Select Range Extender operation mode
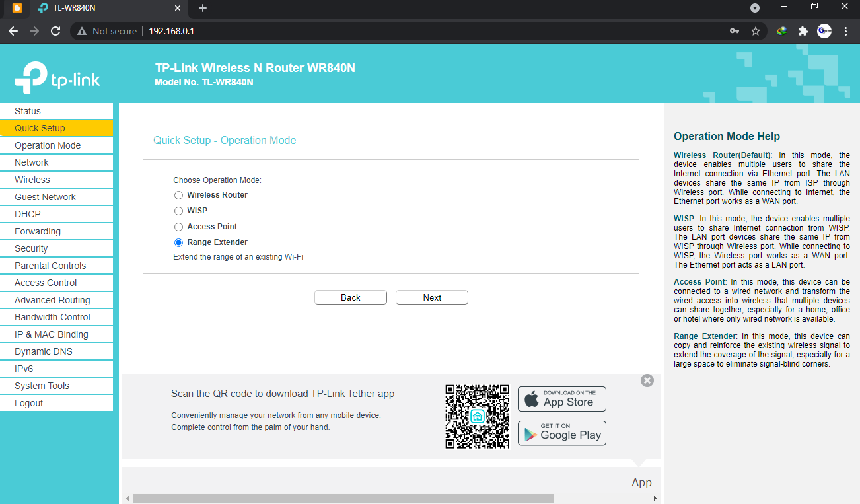The height and width of the screenshot is (504, 860). click(x=178, y=242)
